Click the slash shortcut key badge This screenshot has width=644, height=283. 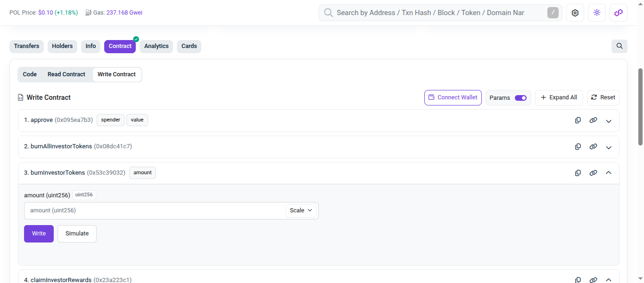coord(553,13)
